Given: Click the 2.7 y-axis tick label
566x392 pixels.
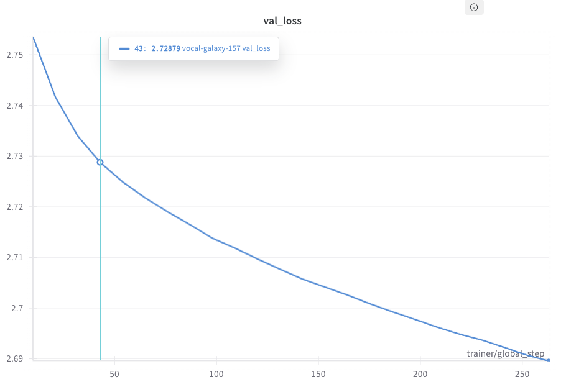Looking at the screenshot, I should [16, 308].
